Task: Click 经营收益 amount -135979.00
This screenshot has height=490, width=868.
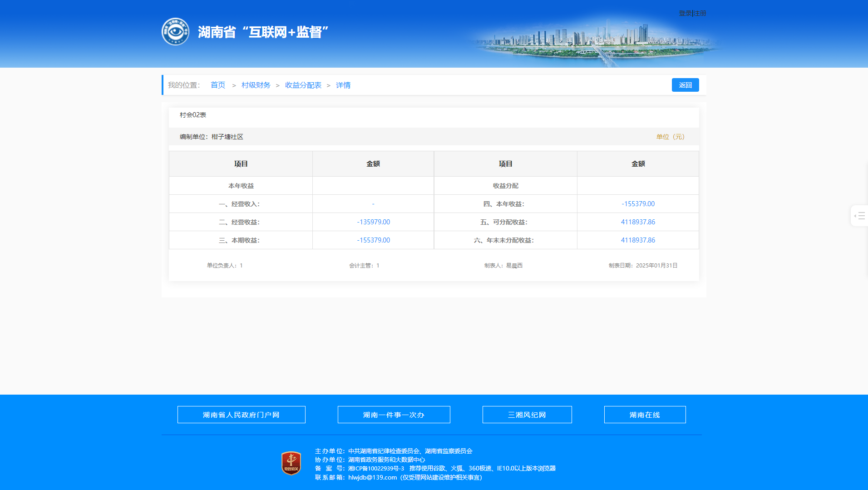Action: pos(373,222)
